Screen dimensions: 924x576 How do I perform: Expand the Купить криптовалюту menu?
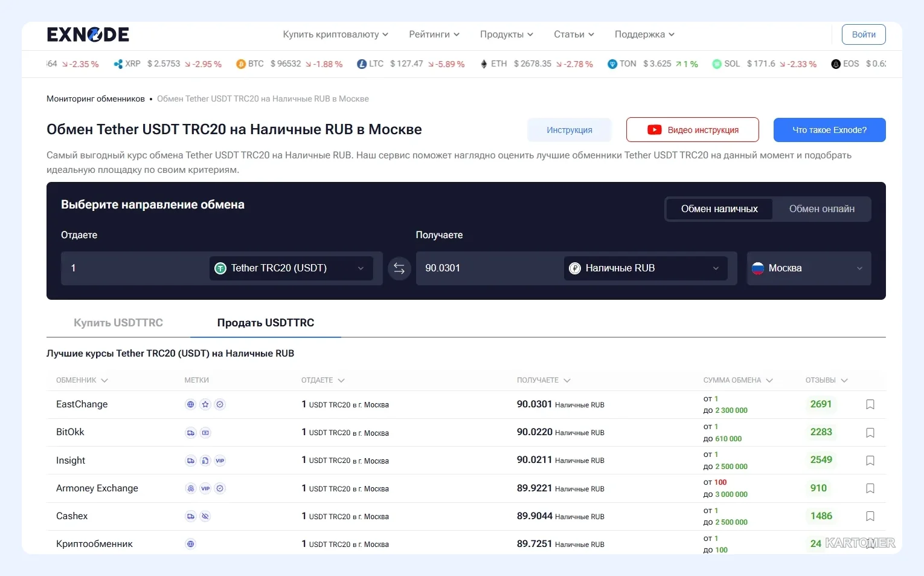point(336,34)
